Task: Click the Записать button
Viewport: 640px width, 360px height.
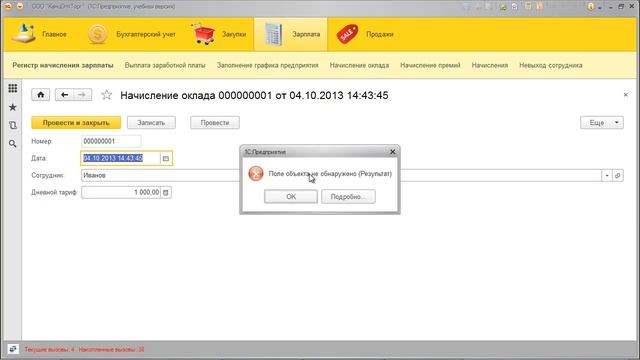Action: pos(151,122)
